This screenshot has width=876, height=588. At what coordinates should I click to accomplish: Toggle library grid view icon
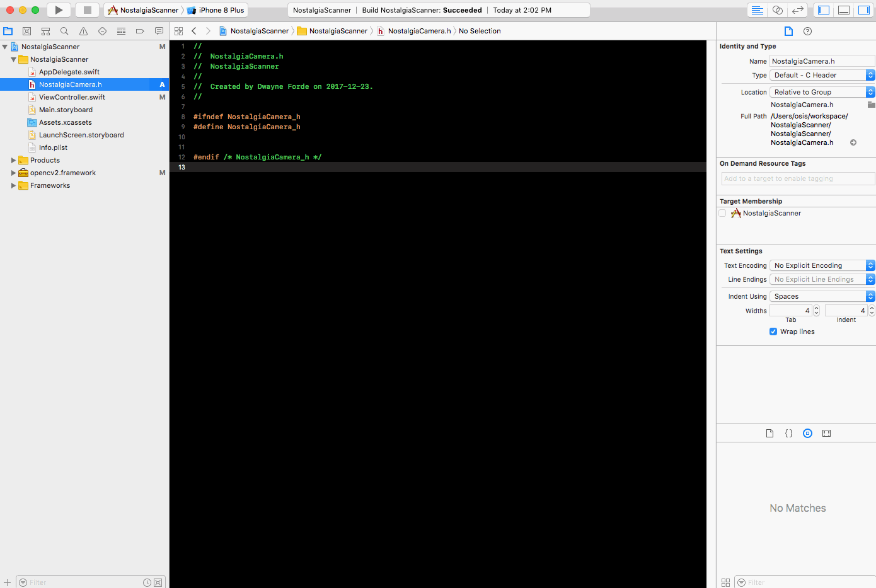(x=725, y=582)
